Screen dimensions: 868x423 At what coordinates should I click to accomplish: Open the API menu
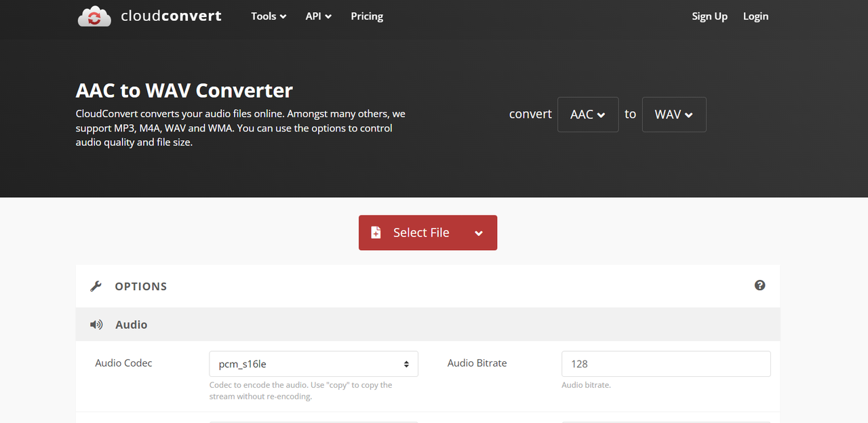point(318,16)
